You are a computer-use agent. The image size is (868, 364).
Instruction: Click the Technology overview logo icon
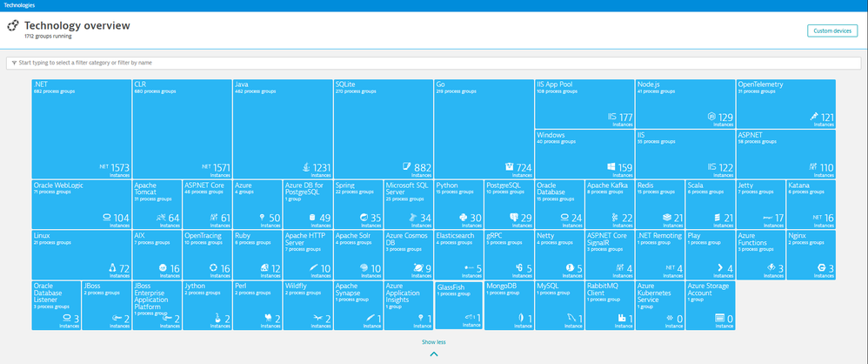[x=13, y=26]
